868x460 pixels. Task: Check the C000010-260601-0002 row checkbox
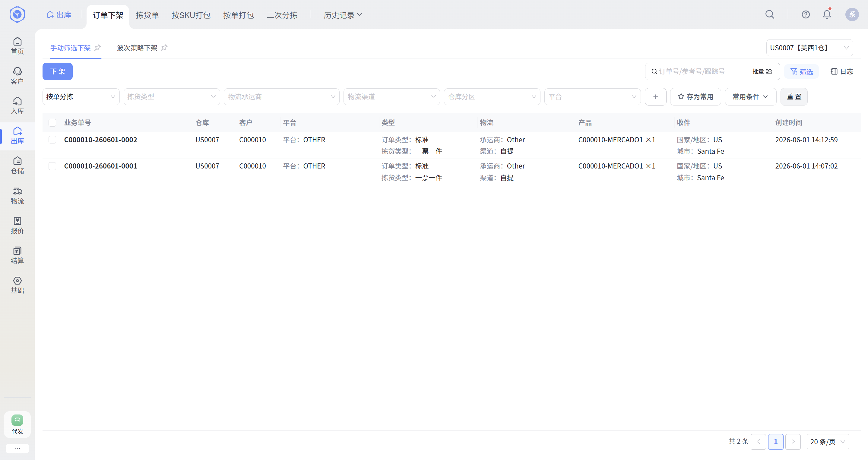pos(52,140)
